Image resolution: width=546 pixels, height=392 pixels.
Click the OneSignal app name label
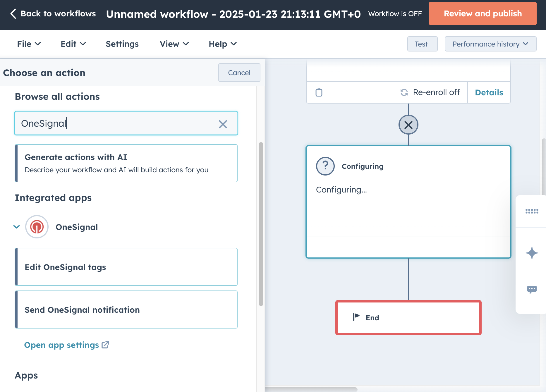coord(77,227)
